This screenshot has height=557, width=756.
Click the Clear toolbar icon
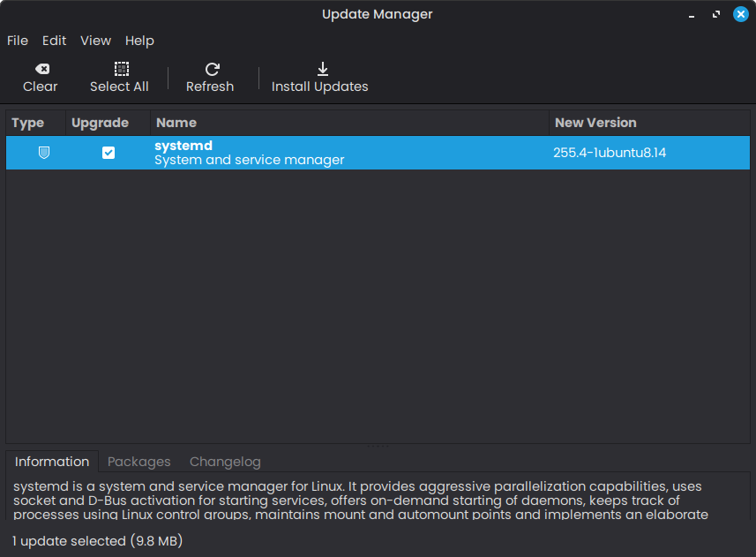[x=41, y=69]
